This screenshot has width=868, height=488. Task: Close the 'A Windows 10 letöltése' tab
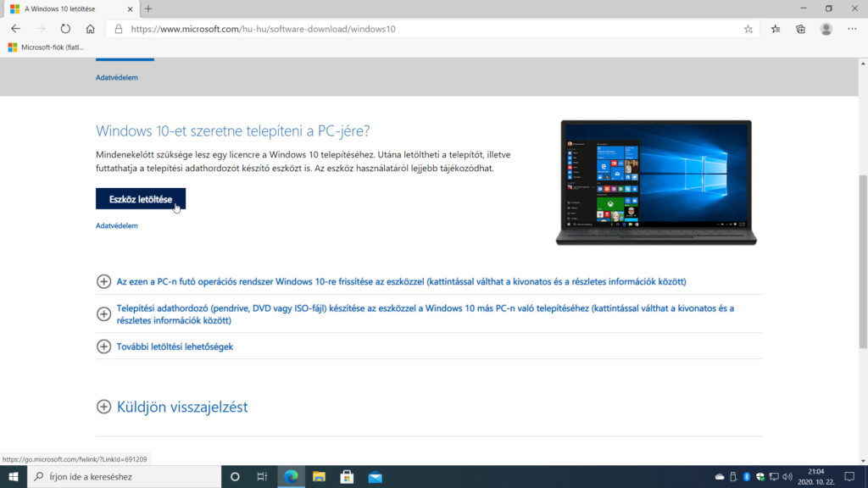[130, 8]
